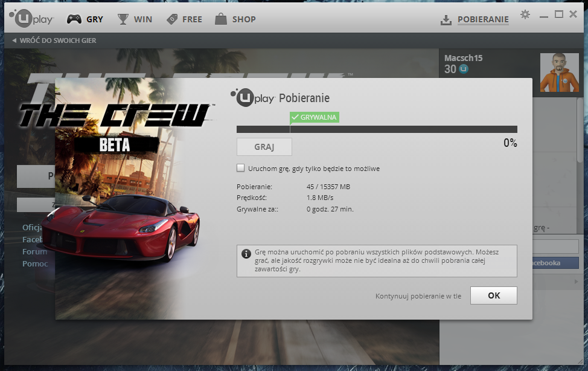
Task: Close the Uplay window
Action: 573,15
